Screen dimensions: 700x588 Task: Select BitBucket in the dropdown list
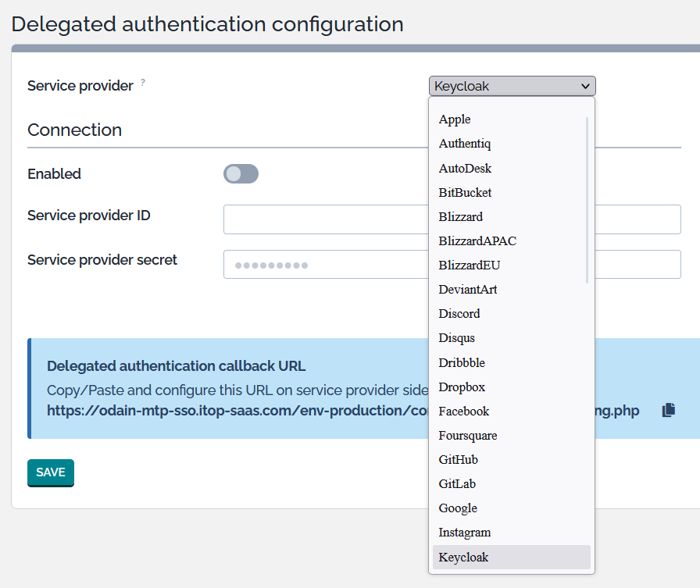click(465, 193)
